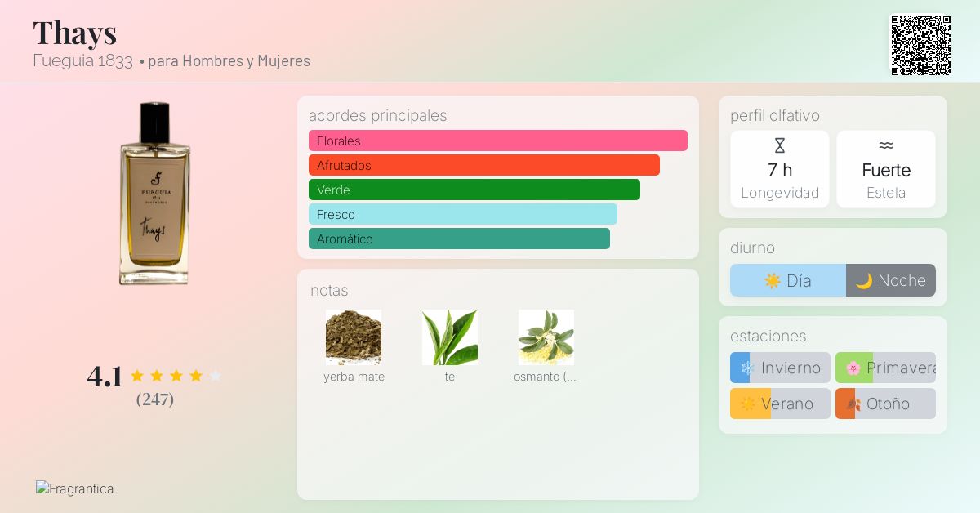This screenshot has height=513, width=980.
Task: Select the Noche night option
Action: [890, 280]
